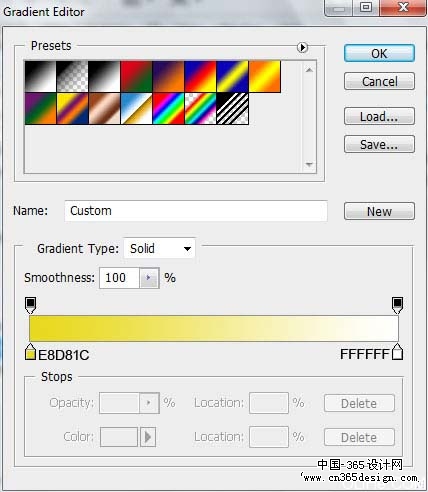The width and height of the screenshot is (428, 492).
Task: Choose the foreground to transparent preset
Action: pyautogui.click(x=72, y=76)
